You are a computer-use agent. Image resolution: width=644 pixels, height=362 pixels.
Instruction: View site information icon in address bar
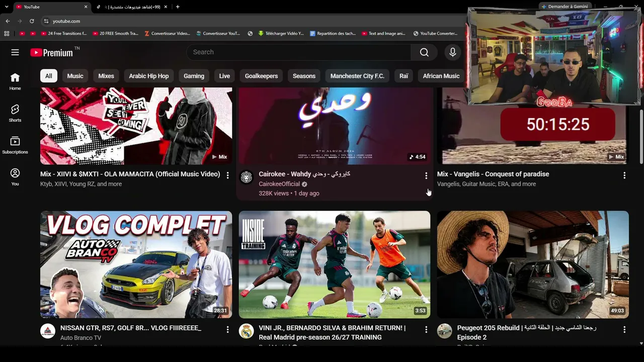[46, 21]
